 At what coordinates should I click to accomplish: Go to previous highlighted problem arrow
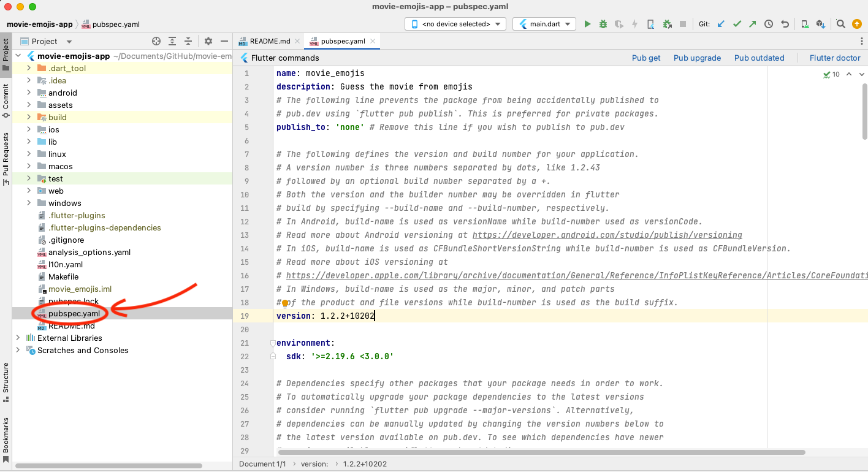click(x=849, y=74)
